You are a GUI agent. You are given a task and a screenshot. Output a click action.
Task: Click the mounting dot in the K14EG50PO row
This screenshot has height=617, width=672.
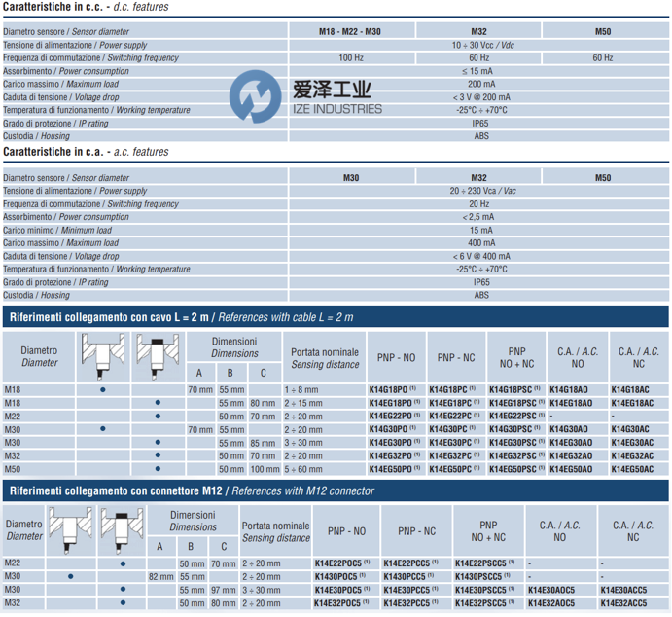tap(157, 469)
